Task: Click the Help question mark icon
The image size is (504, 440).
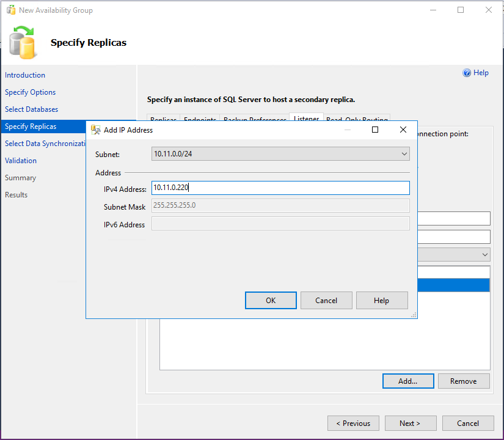Action: tap(467, 73)
